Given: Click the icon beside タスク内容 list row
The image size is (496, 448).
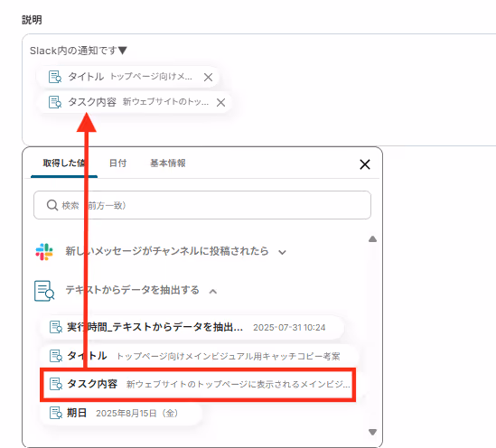Looking at the screenshot, I should point(56,384).
